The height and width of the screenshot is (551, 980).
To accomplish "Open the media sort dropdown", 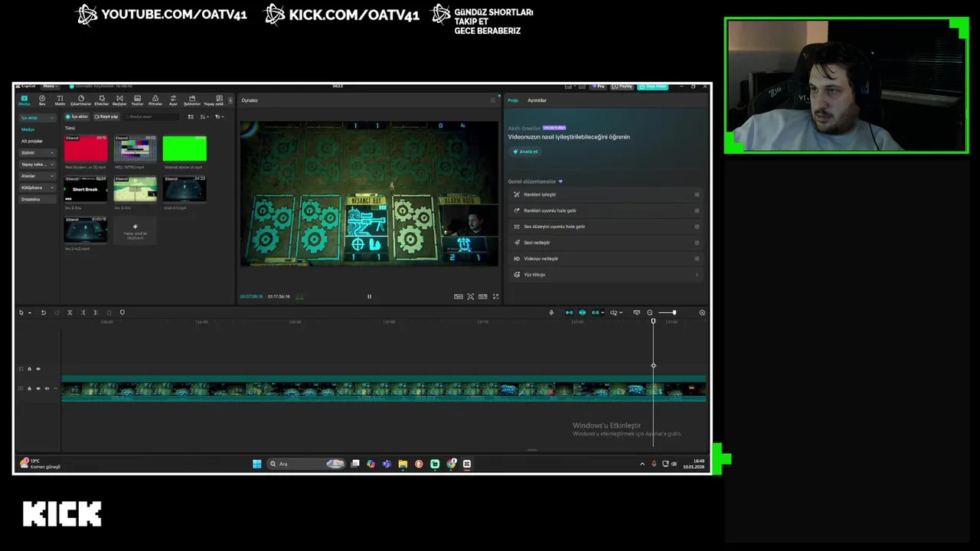I will click(204, 116).
